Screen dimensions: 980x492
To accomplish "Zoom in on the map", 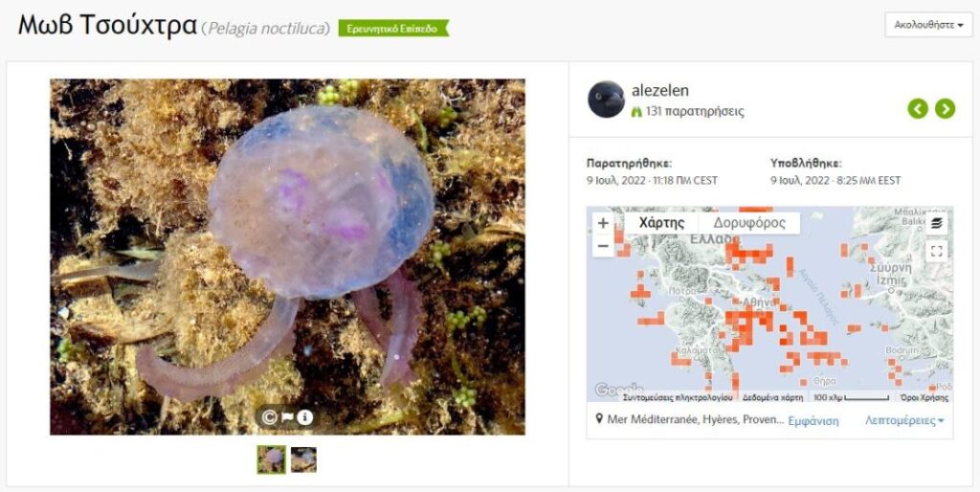I will point(603,223).
